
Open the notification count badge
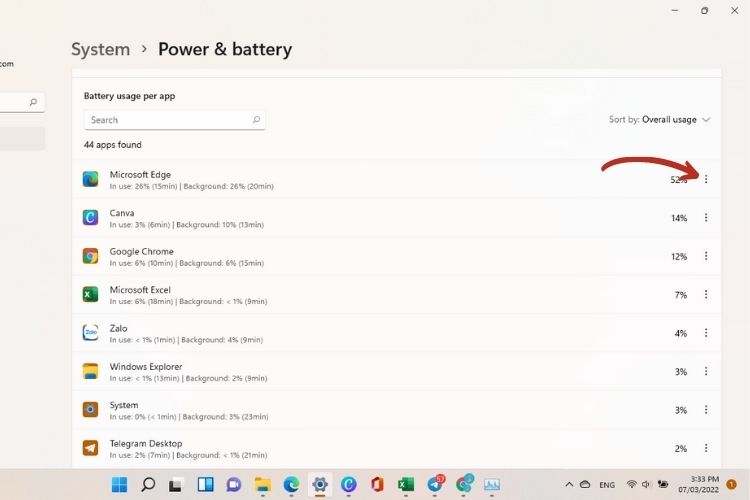pyautogui.click(x=731, y=485)
